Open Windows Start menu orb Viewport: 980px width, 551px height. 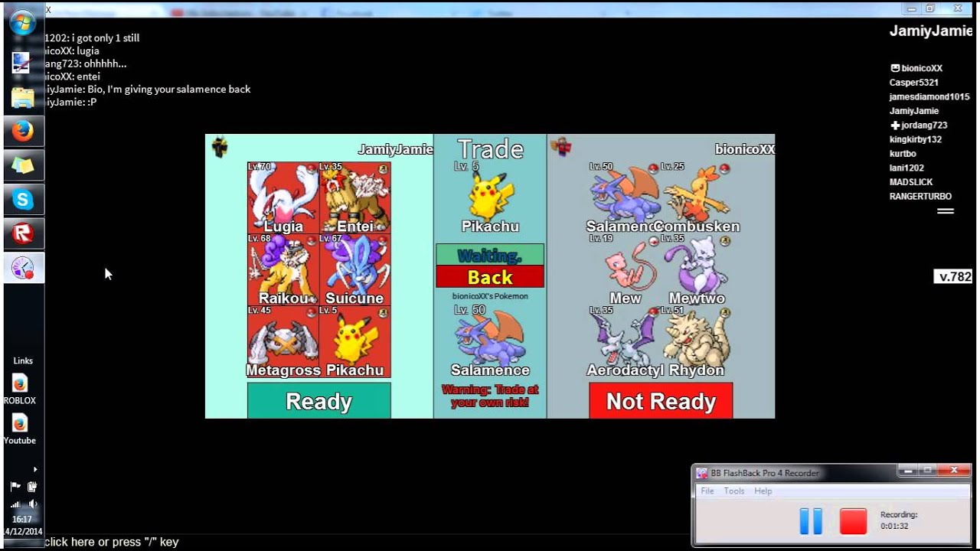23,23
